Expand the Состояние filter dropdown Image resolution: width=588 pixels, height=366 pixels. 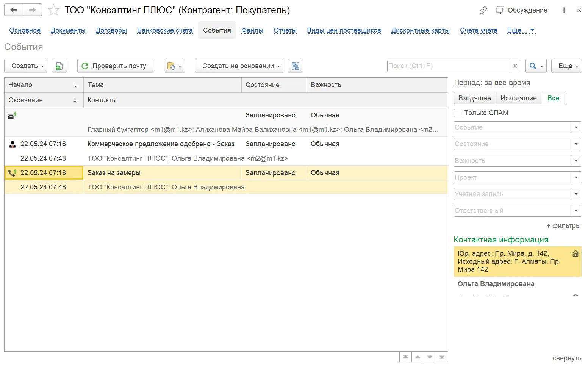point(576,144)
